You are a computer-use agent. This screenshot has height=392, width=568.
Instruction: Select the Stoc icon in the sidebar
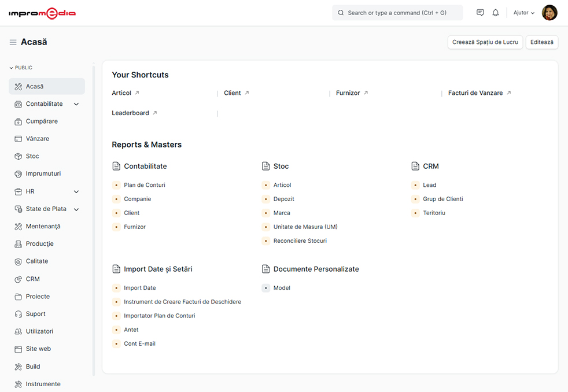click(x=17, y=156)
